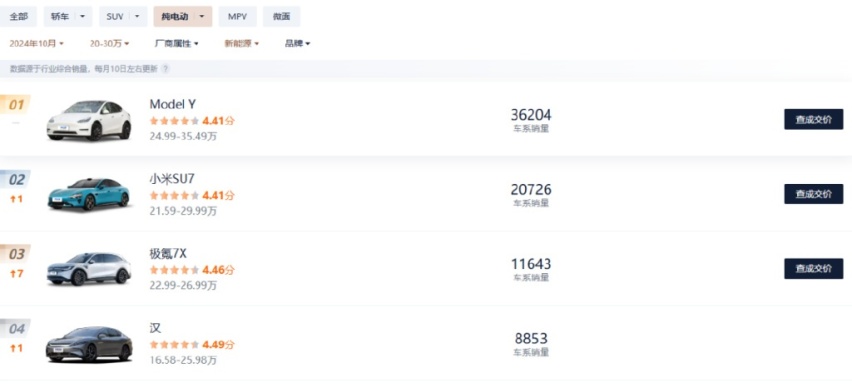Click the 极氪7X car picture
This screenshot has height=388, width=852.
click(89, 268)
